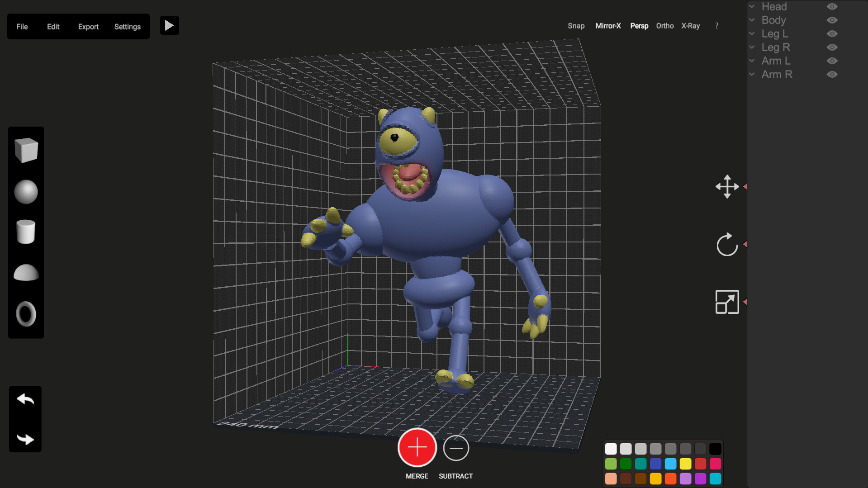Toggle Mirror-X symmetry mode
868x488 pixels.
608,26
